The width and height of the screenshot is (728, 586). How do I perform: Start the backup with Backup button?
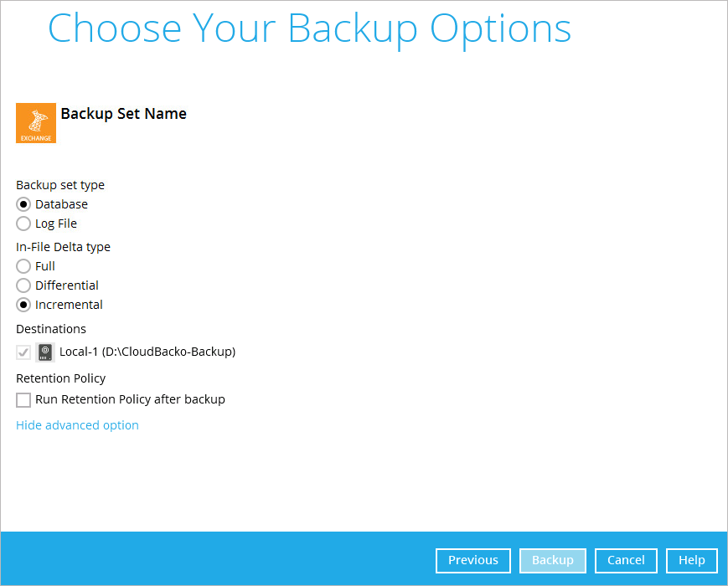coord(553,560)
